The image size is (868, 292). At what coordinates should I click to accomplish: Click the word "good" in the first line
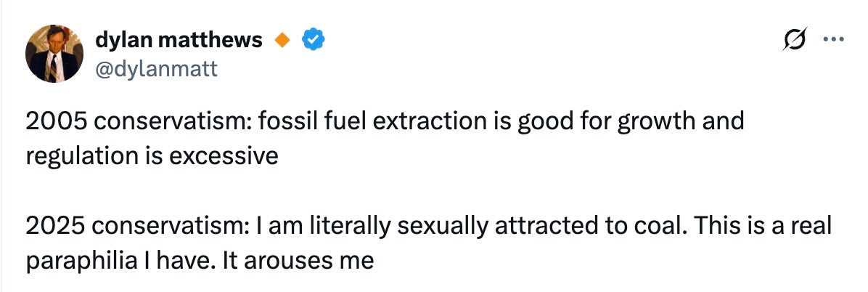pyautogui.click(x=541, y=121)
